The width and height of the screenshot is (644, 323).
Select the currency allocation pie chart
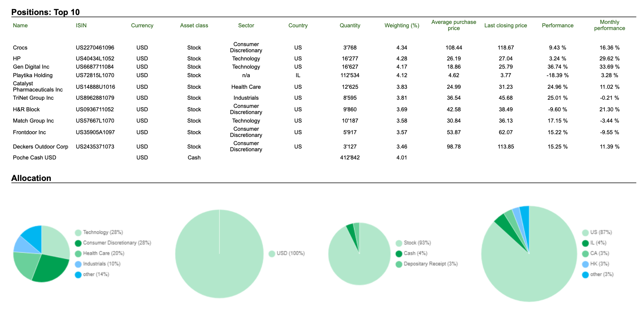click(219, 254)
